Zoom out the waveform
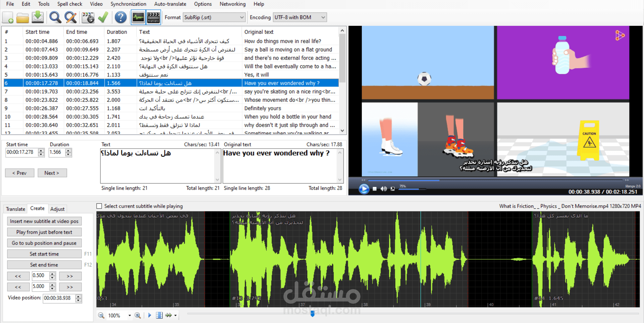The width and height of the screenshot is (644, 323). tap(101, 315)
